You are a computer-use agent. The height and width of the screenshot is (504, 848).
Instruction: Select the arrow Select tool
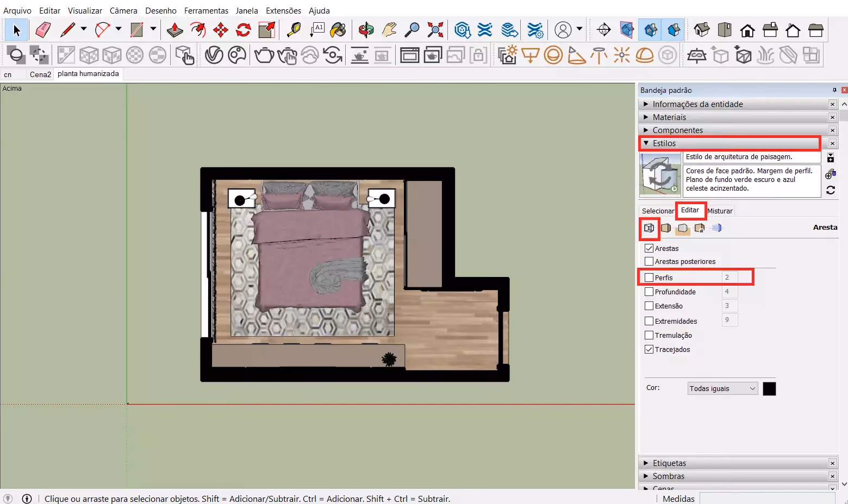coord(16,30)
